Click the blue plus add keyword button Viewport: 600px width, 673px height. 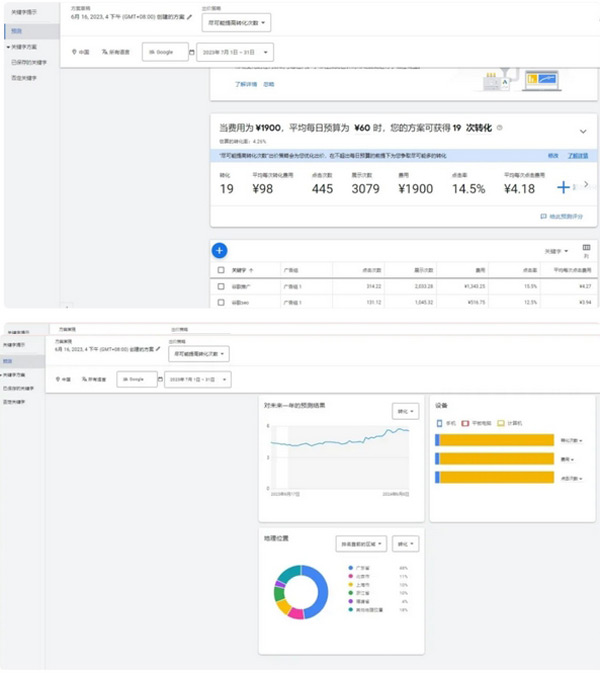pos(220,250)
